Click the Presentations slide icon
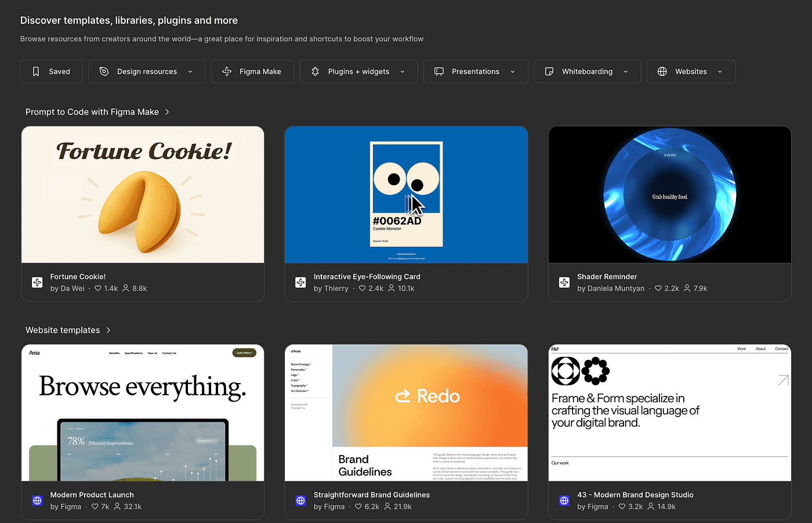Viewport: 812px width, 523px height. [439, 71]
